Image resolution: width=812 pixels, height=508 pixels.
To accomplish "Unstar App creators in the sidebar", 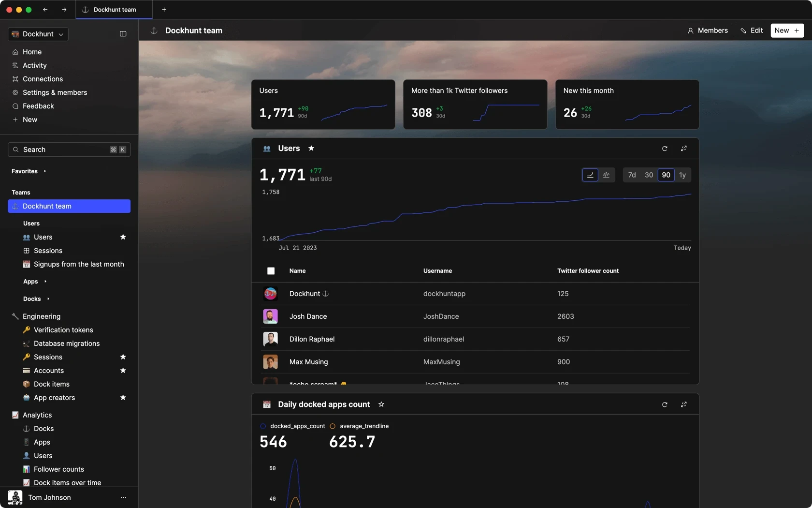I will pos(123,398).
